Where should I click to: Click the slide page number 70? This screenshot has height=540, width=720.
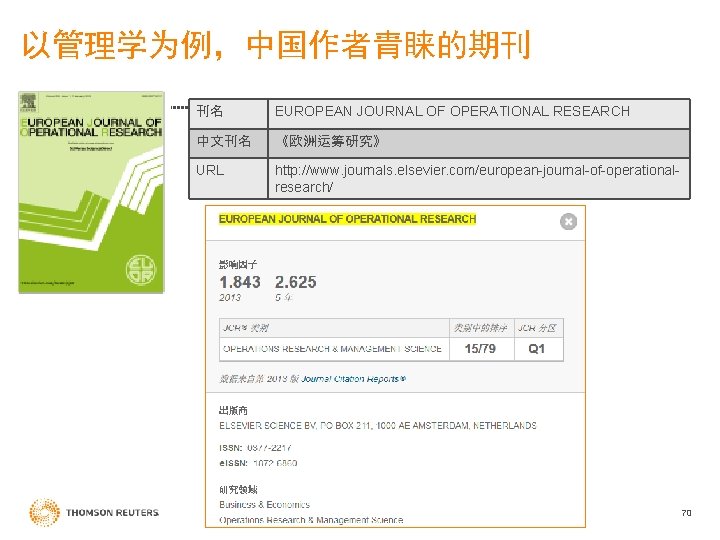686,513
